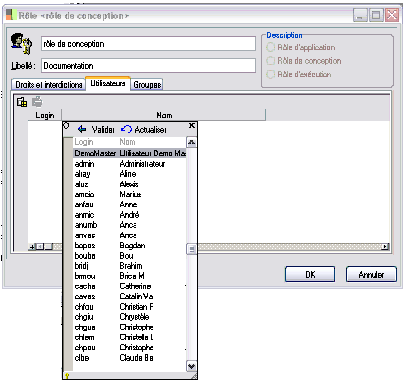Select the user named Brice M
Image resolution: width=406 pixels, height=381 pixels.
pos(130,276)
